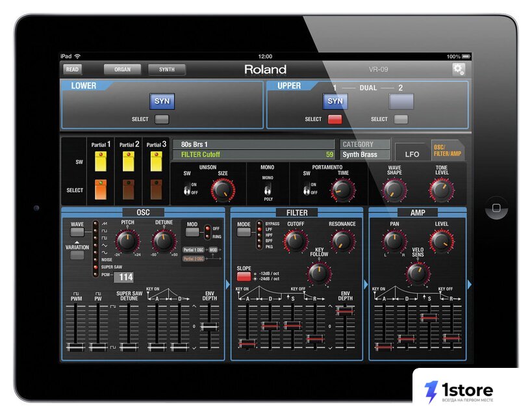Image resolution: width=532 pixels, height=416 pixels.
Task: Flip the UNISON SW on/off switch
Action: point(187,188)
